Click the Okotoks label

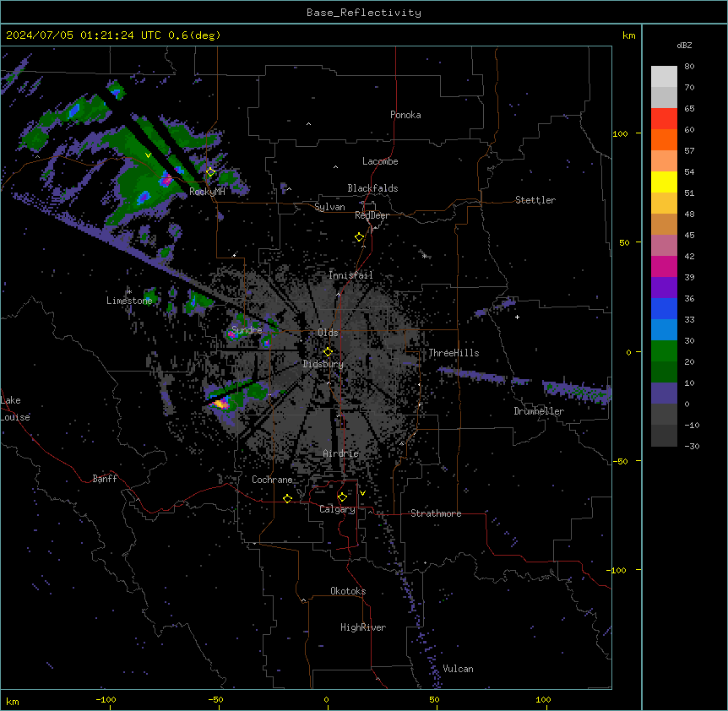(348, 591)
